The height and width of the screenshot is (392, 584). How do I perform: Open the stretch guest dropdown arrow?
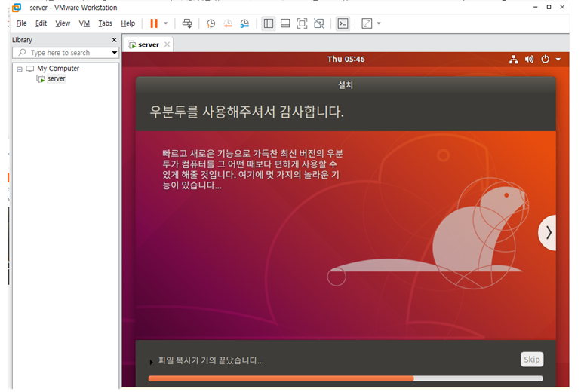tap(379, 23)
